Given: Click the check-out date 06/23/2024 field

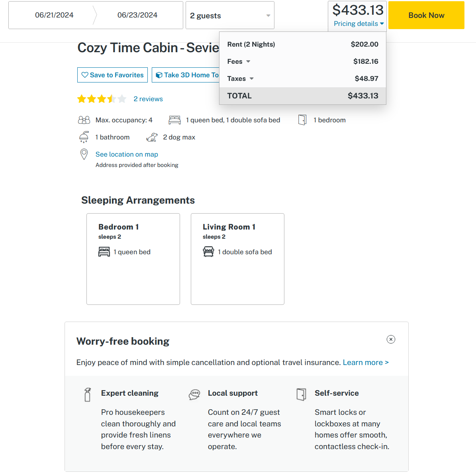Looking at the screenshot, I should [x=137, y=15].
